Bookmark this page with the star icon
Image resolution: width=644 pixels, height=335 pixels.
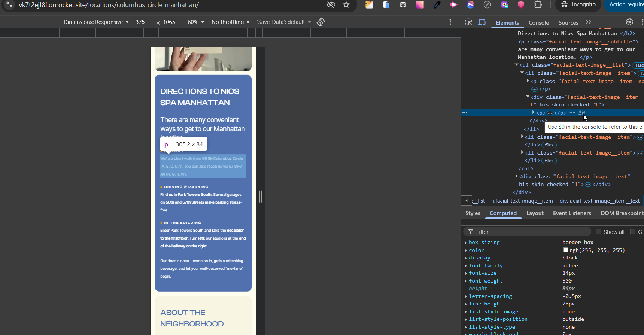(x=346, y=5)
